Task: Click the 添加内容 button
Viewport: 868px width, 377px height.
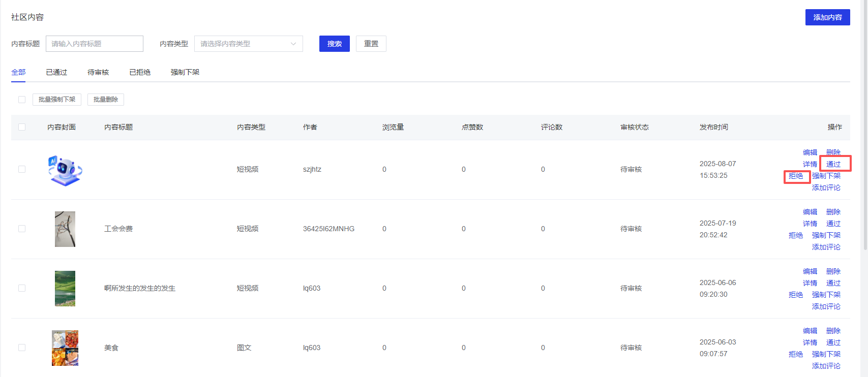Action: [827, 17]
